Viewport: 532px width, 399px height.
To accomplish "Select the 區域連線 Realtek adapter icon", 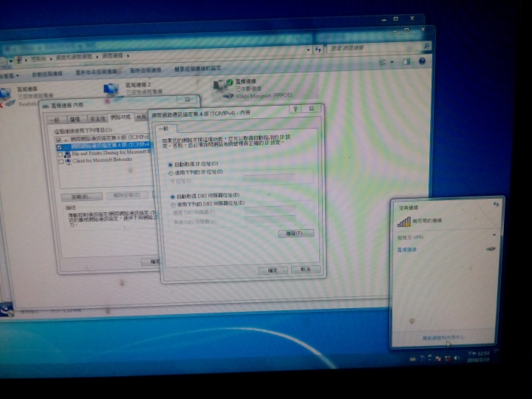I will tap(7, 97).
